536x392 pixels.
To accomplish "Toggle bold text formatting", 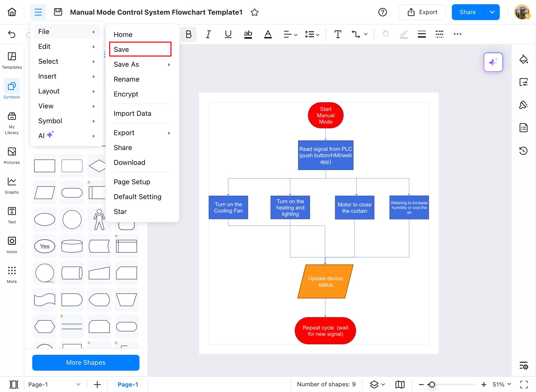I will point(188,34).
